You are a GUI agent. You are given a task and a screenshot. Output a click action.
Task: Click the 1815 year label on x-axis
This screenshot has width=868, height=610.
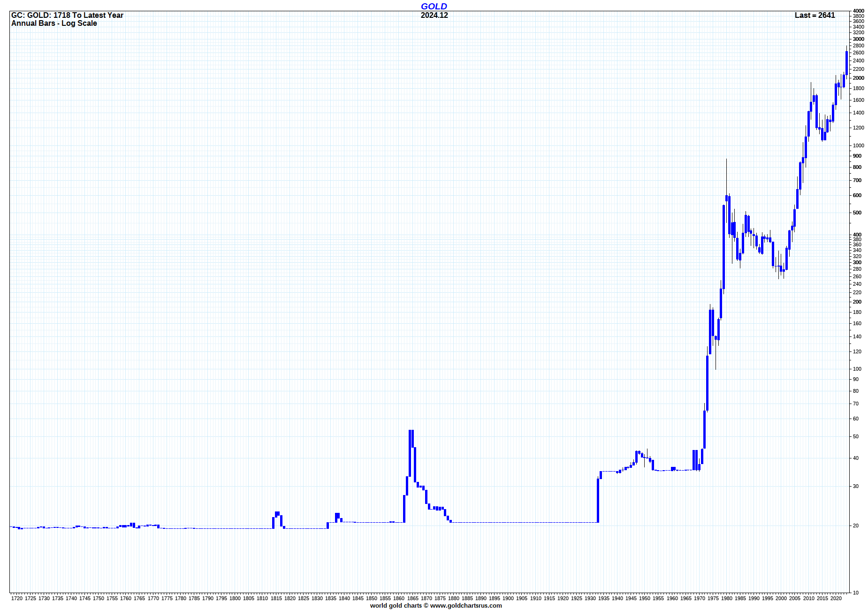click(x=276, y=598)
